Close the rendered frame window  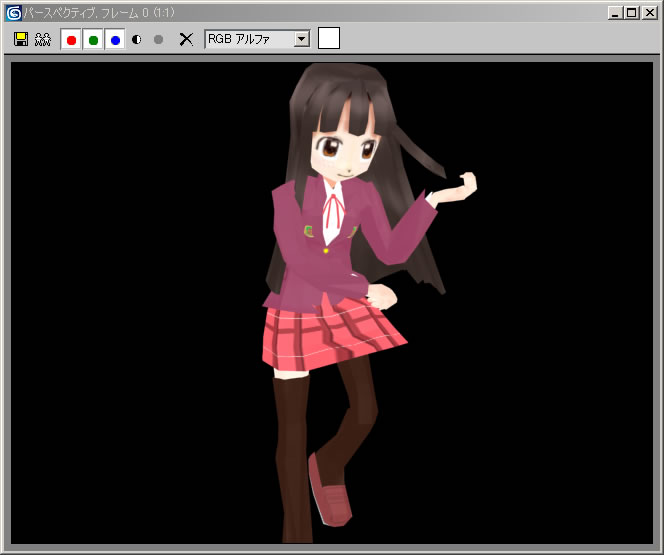[648, 12]
